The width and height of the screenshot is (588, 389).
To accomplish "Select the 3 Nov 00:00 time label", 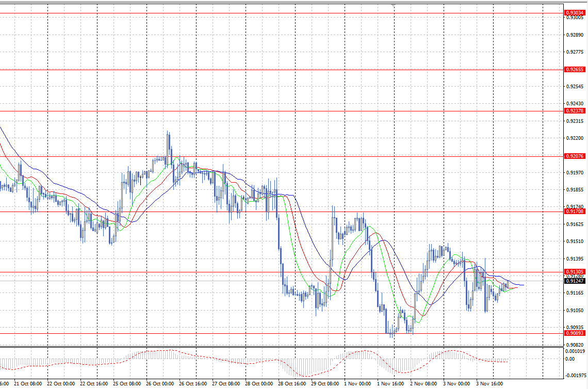I will pos(456,384).
